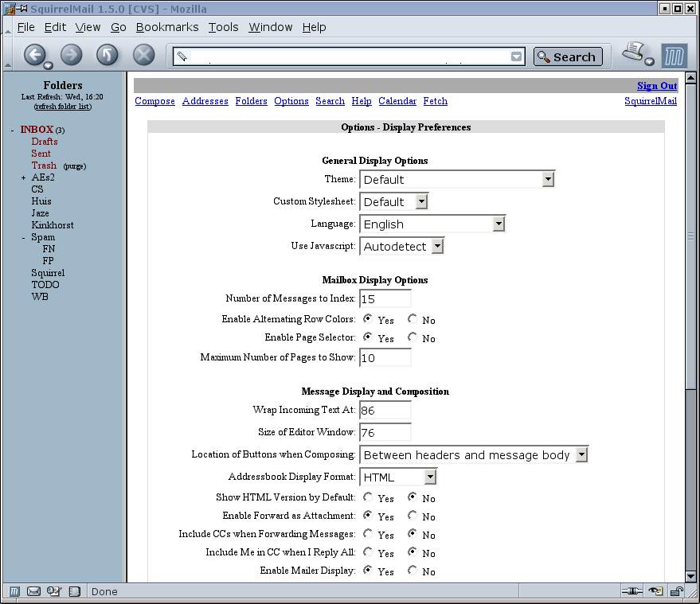This screenshot has width=700, height=604.
Task: Select No for Enable Mailer Display
Action: point(412,570)
